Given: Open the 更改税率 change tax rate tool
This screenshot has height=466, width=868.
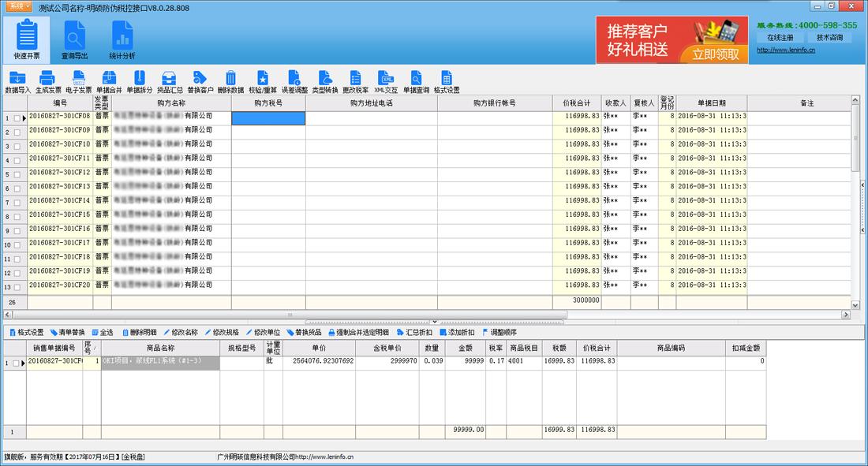Looking at the screenshot, I should [x=355, y=78].
